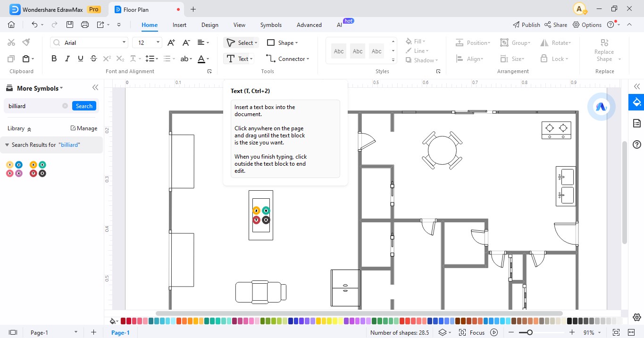This screenshot has width=644, height=338.
Task: Open the page properties side panel icon
Action: click(x=636, y=123)
